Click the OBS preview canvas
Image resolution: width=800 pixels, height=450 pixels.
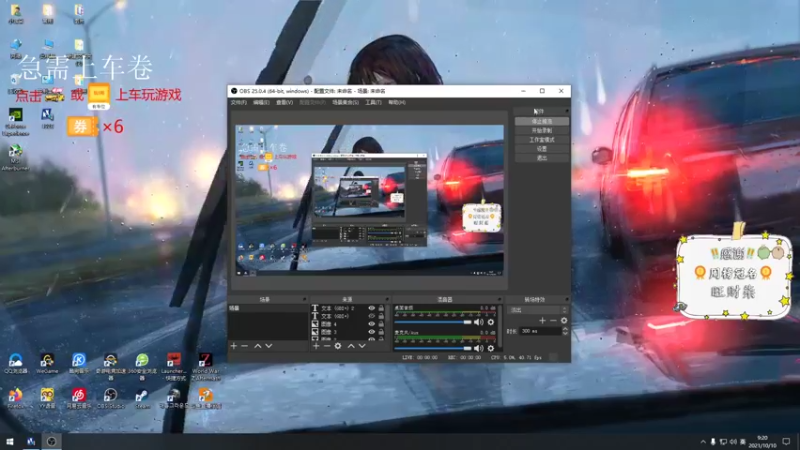pos(369,201)
